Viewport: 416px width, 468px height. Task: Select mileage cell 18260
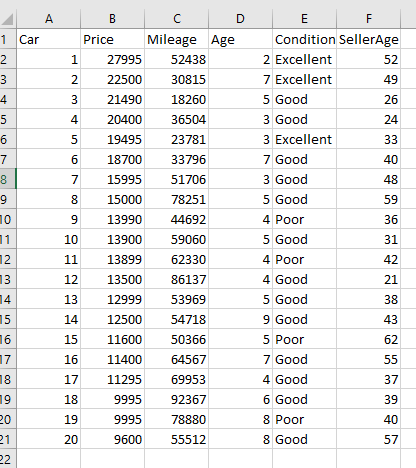point(177,99)
